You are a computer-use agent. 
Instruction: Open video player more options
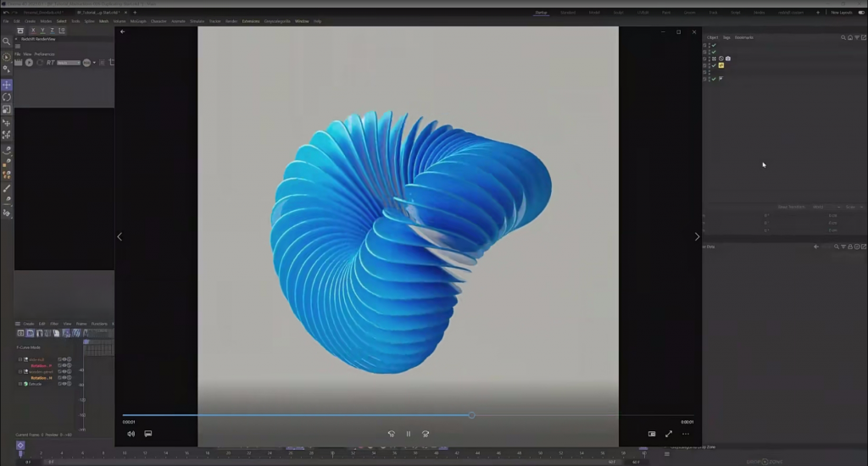[x=686, y=434]
